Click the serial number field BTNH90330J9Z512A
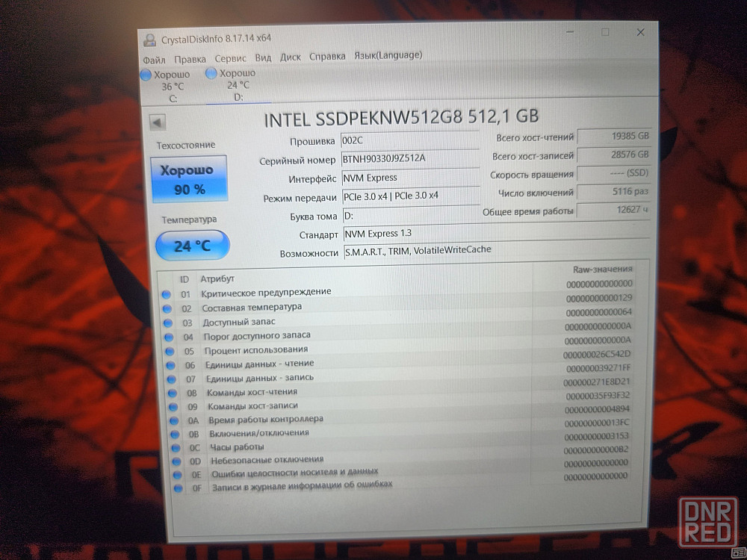Screen dimensions: 747x560 pos(410,158)
